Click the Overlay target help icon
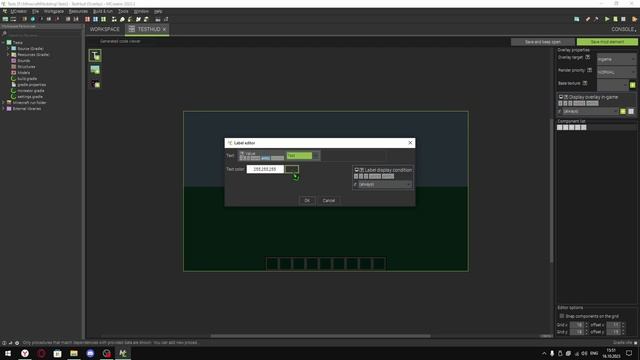The width and height of the screenshot is (640, 360). [x=587, y=57]
